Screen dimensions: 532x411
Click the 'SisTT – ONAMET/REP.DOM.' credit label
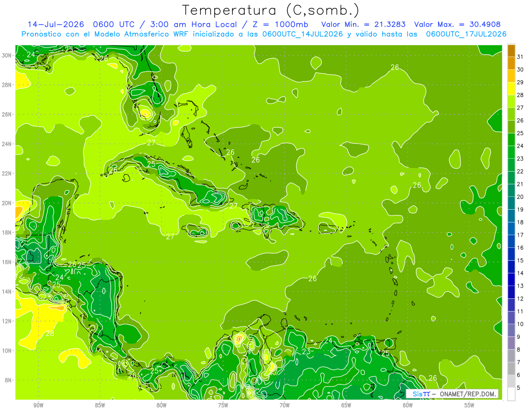tap(452, 394)
